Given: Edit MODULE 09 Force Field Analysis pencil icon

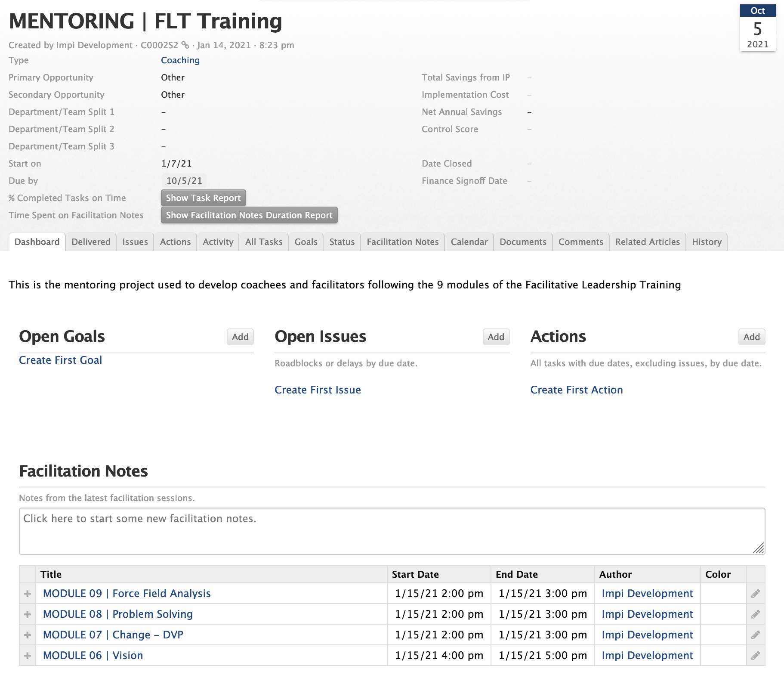Looking at the screenshot, I should point(755,594).
